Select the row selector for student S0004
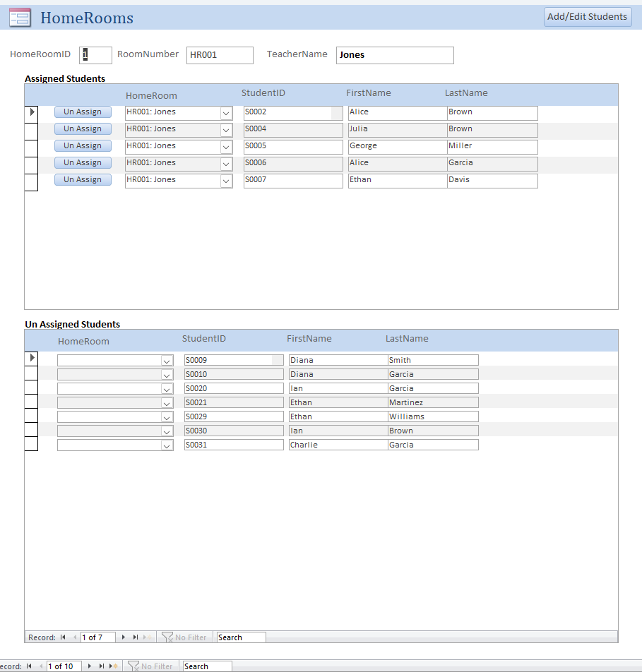The height and width of the screenshot is (672, 642). (31, 129)
